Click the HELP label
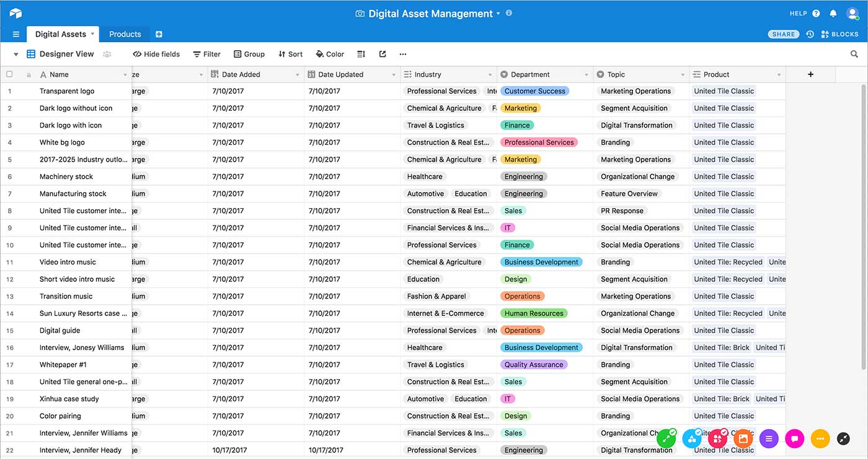The height and width of the screenshot is (459, 868). click(799, 14)
